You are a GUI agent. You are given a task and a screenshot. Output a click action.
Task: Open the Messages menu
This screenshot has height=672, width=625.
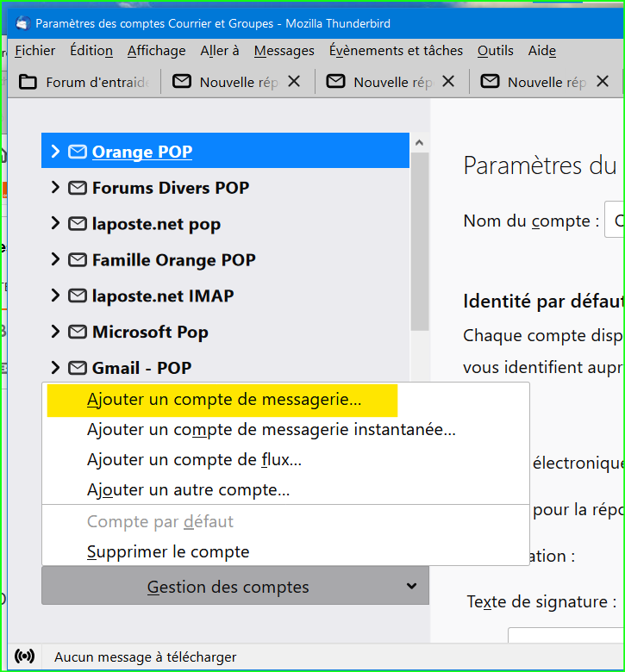[x=284, y=51]
